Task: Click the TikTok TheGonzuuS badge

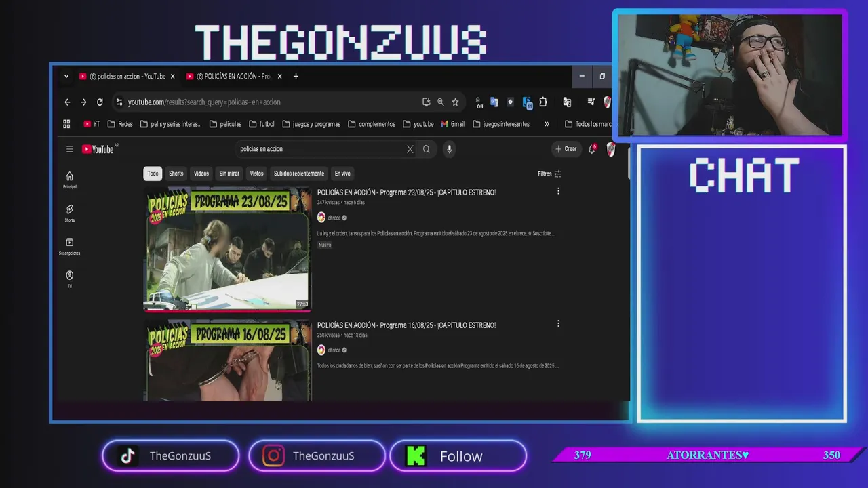Action: tap(170, 456)
